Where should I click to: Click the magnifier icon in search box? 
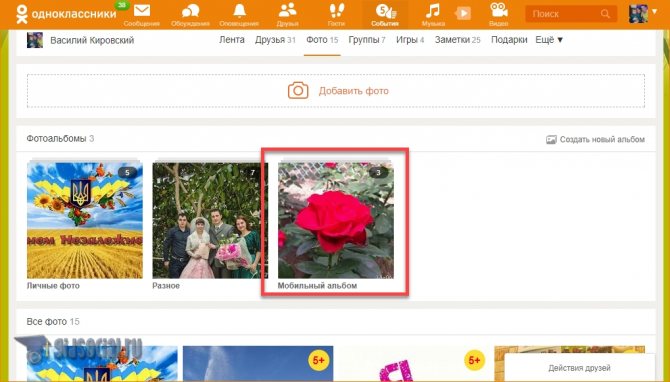(605, 14)
